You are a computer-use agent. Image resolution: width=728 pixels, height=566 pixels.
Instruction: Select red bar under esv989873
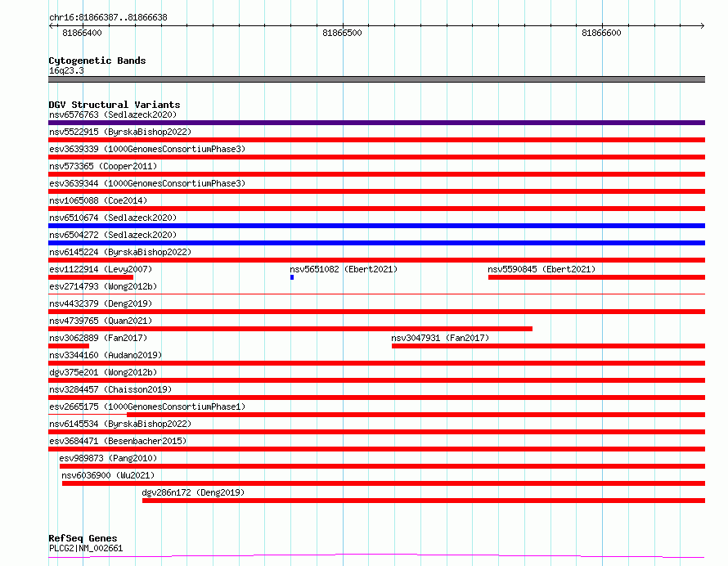[x=382, y=466]
